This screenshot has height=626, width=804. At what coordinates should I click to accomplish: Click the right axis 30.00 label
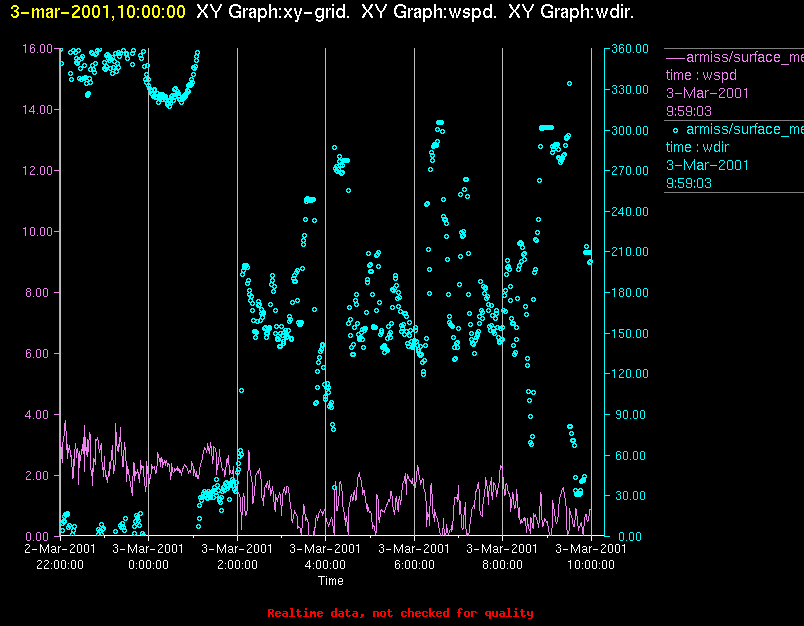[632, 496]
